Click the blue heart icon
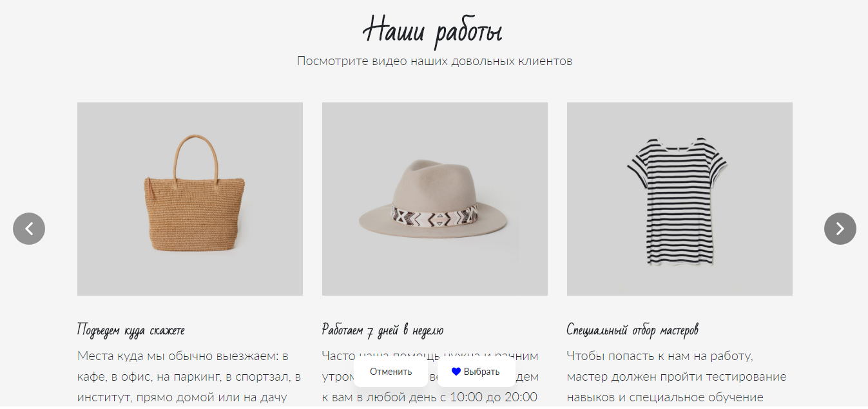 tap(456, 372)
